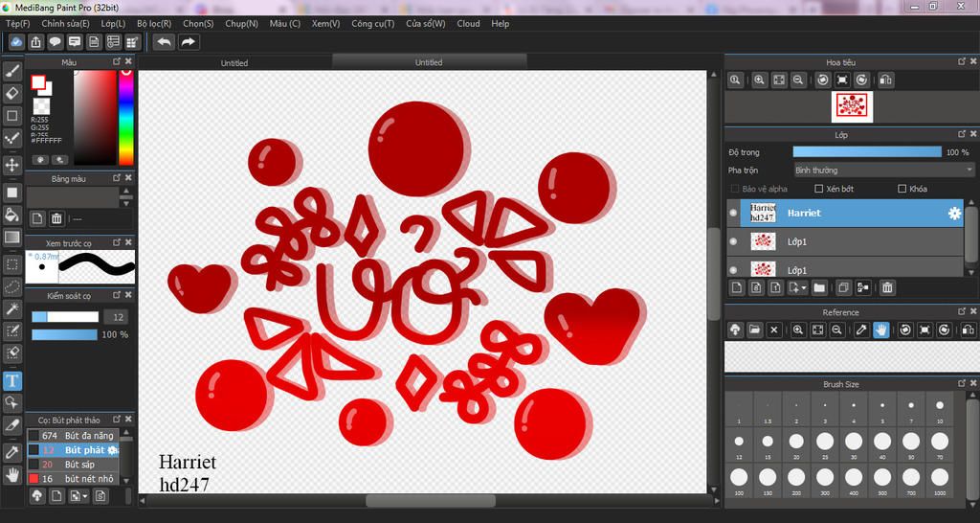Open a reference image folder icon
Image resolution: width=980 pixels, height=523 pixels.
754,330
